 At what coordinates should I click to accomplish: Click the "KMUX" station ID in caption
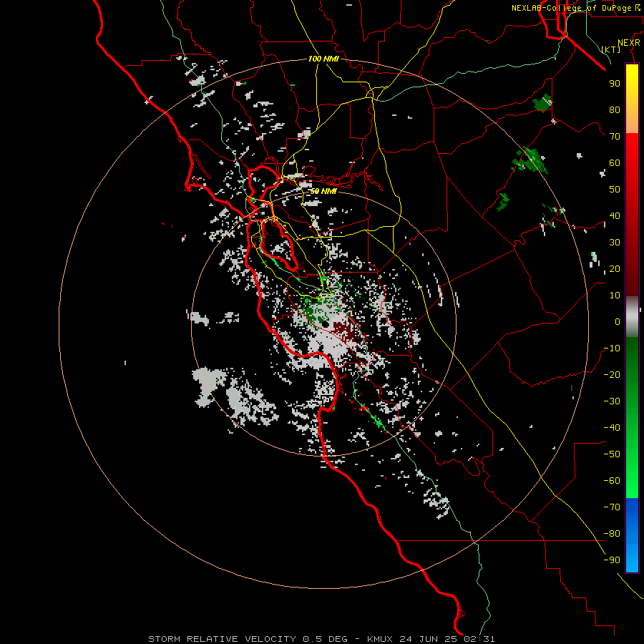coord(380,639)
